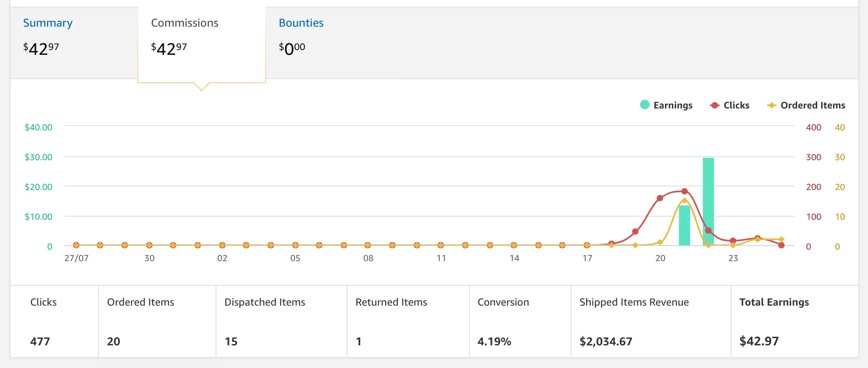Click the Conversion 4.19% stat
The image size is (868, 368).
pos(494,341)
